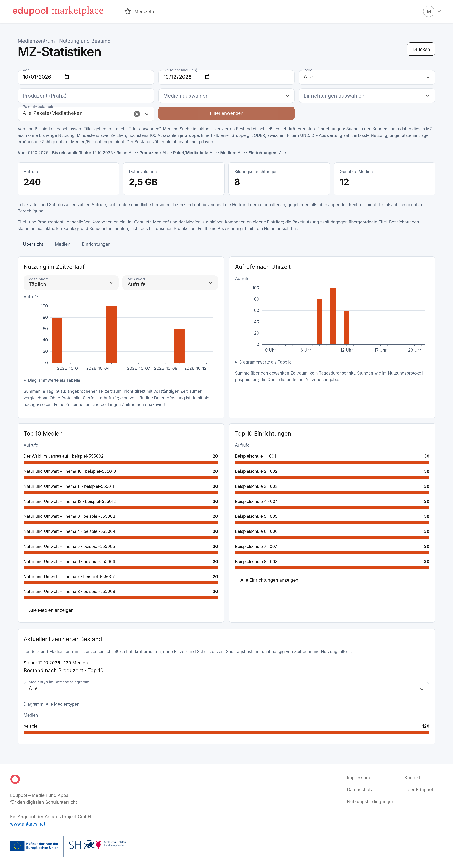Click the Beispielschule 1 · 001 progress bar
The image size is (453, 868).
pyautogui.click(x=332, y=462)
